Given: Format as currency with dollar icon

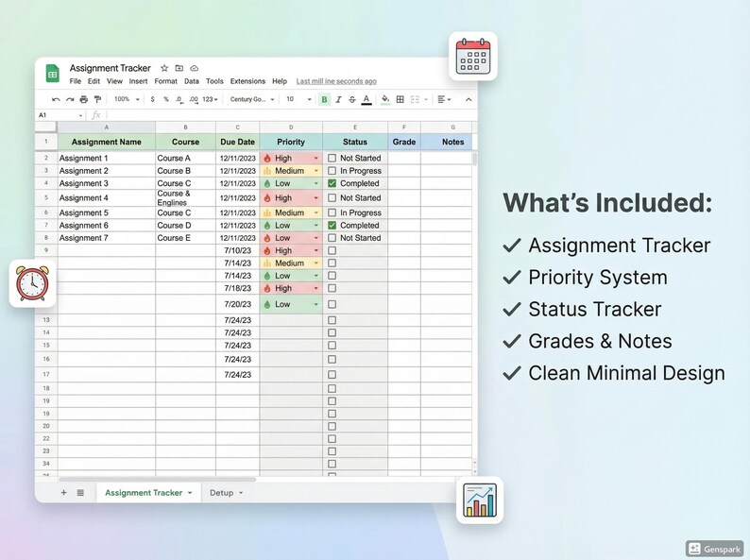Looking at the screenshot, I should click(x=153, y=99).
